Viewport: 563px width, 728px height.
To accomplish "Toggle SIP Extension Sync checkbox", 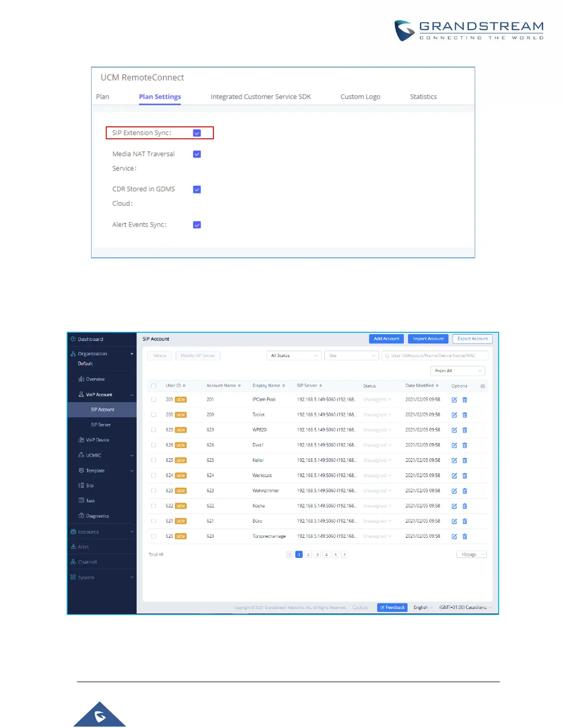I will 197,133.
